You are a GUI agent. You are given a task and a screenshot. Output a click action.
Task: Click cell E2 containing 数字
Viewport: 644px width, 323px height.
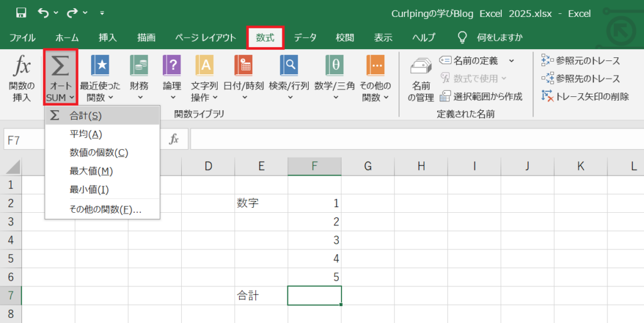261,203
